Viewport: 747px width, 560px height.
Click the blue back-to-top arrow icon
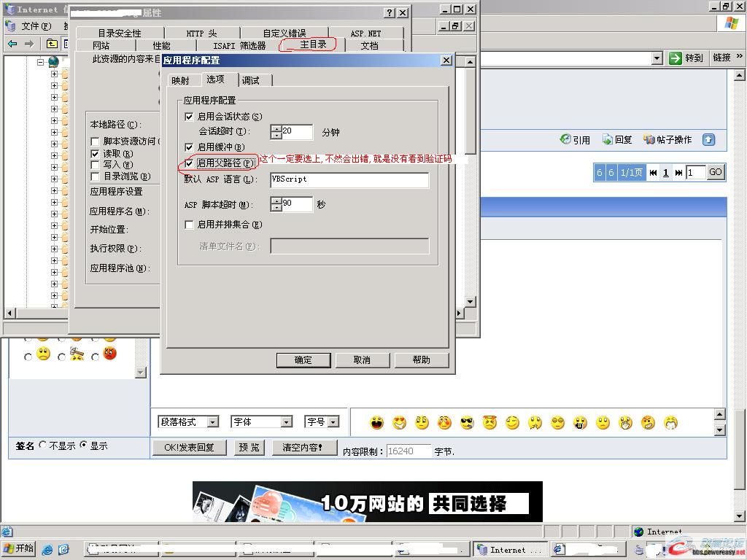tap(708, 139)
